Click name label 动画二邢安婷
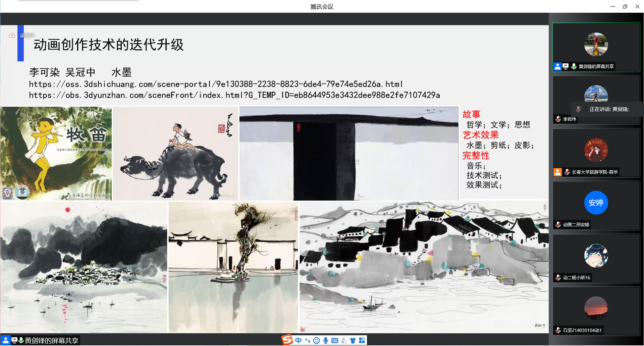The width and height of the screenshot is (644, 346). pyautogui.click(x=576, y=225)
